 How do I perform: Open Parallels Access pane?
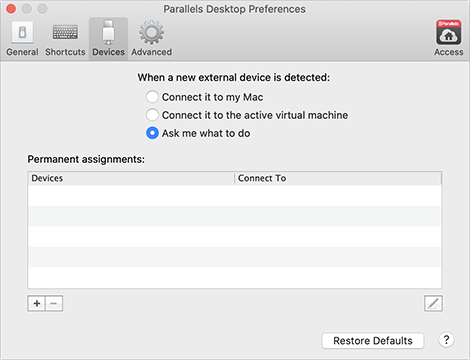448,38
